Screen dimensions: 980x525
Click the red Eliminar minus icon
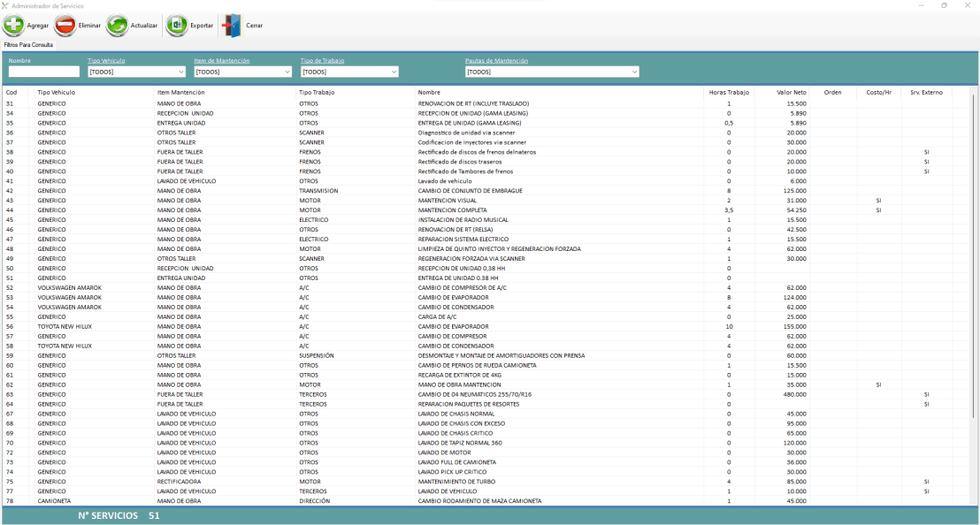coord(65,26)
